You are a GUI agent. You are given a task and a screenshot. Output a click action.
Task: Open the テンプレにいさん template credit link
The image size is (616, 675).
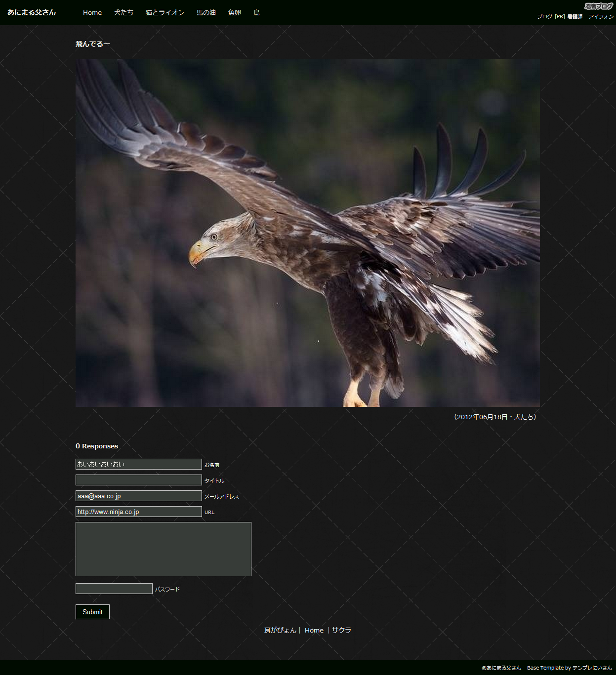click(592, 668)
